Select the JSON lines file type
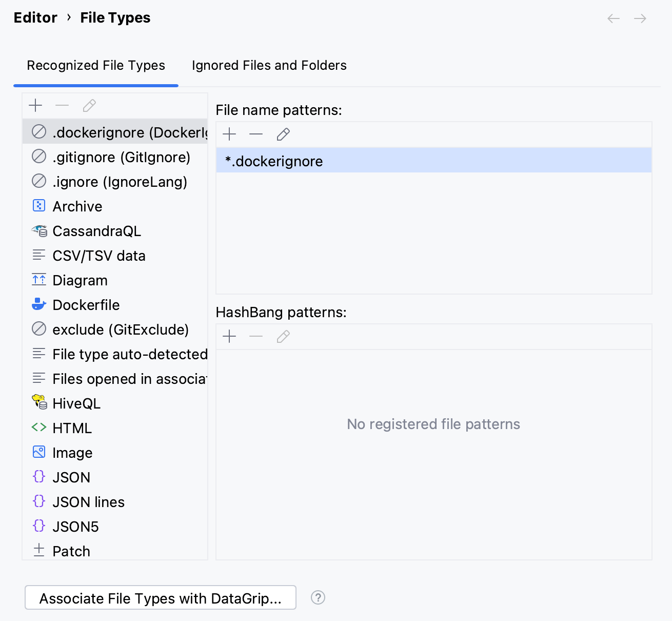This screenshot has height=621, width=672. pos(88,502)
